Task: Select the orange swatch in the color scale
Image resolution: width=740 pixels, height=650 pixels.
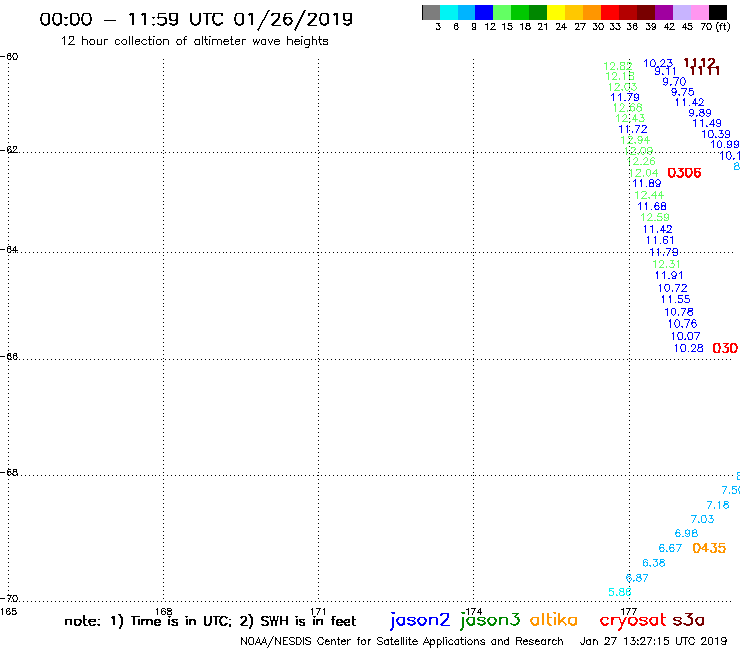Action: (592, 12)
